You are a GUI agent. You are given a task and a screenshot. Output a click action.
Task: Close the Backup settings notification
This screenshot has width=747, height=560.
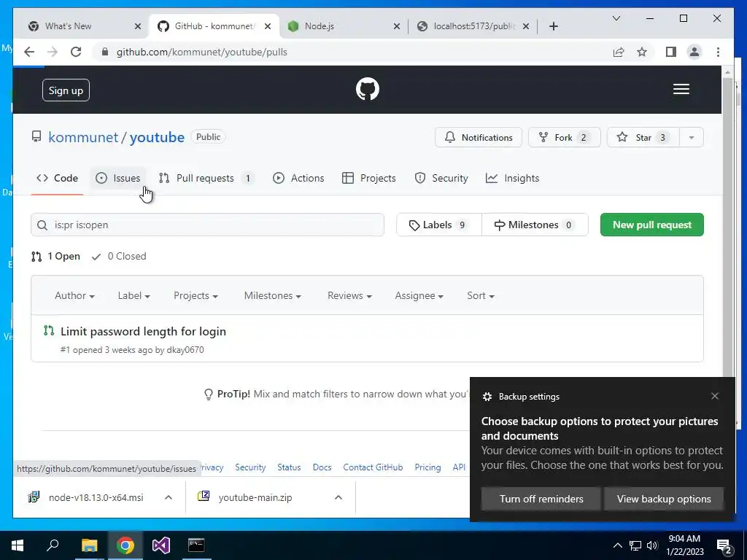click(x=715, y=396)
